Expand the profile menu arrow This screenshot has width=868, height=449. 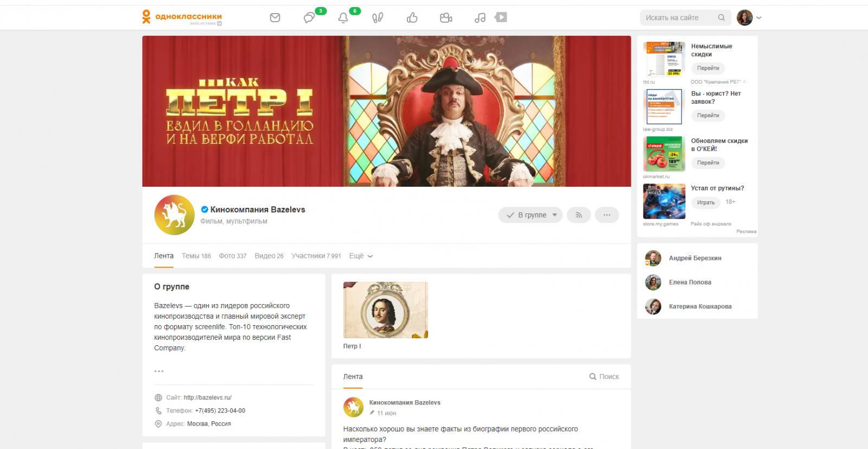tap(759, 18)
